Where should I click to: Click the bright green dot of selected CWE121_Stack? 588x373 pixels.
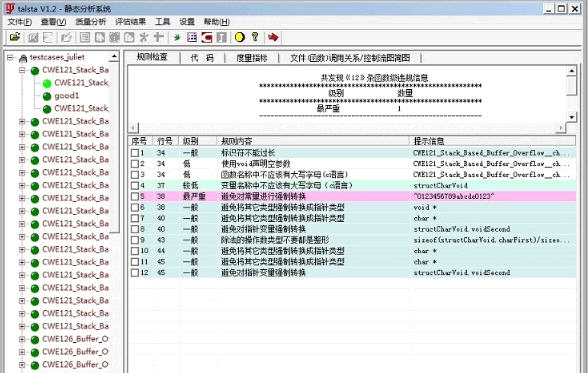point(47,83)
